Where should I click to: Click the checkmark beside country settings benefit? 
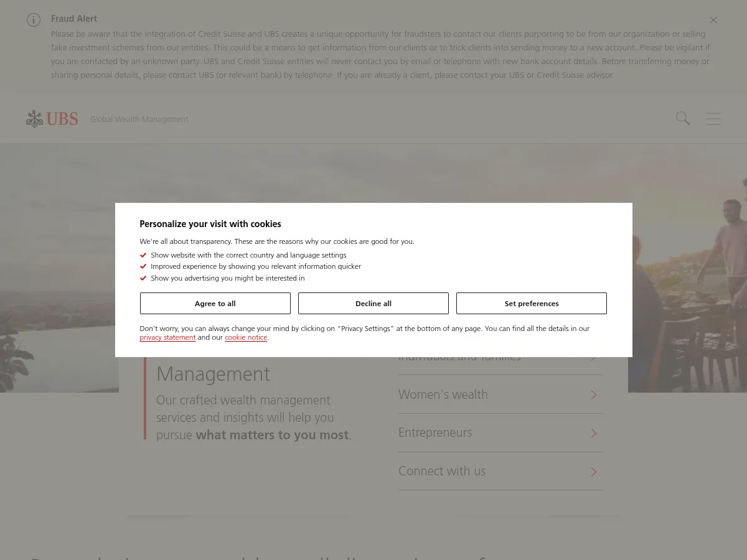click(x=143, y=254)
